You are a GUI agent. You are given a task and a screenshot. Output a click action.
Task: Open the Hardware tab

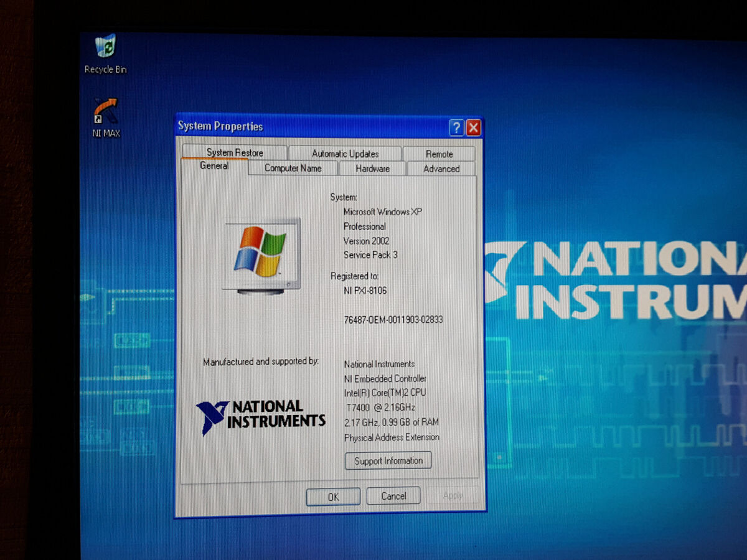[x=372, y=169]
